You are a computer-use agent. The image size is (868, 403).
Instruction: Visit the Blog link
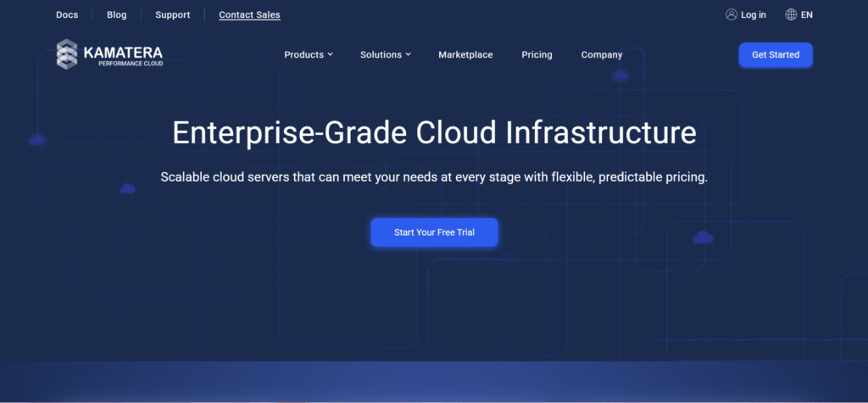coord(117,14)
